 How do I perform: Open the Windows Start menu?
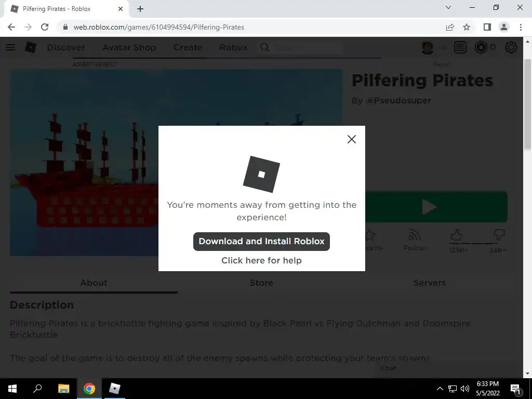tap(12, 389)
